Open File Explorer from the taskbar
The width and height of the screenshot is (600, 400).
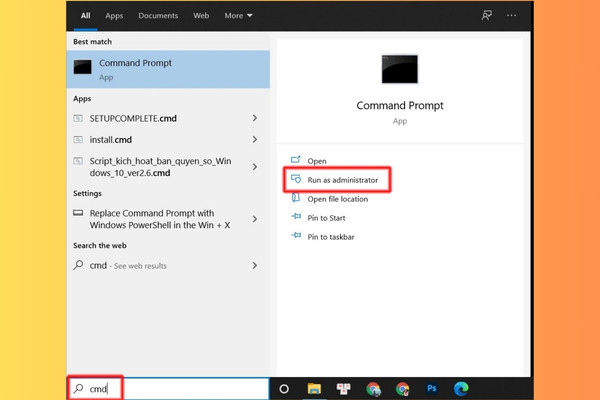314,389
